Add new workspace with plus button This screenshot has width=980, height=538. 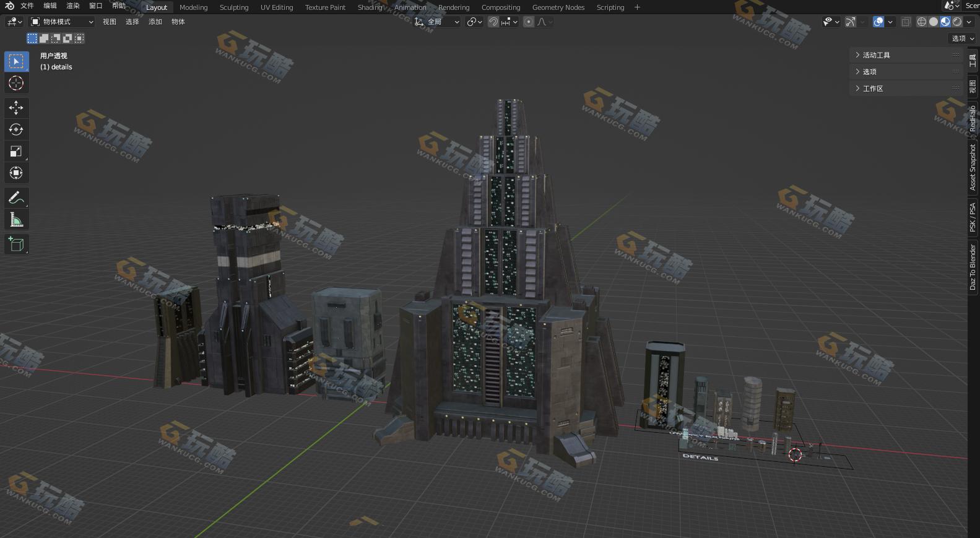click(x=637, y=7)
